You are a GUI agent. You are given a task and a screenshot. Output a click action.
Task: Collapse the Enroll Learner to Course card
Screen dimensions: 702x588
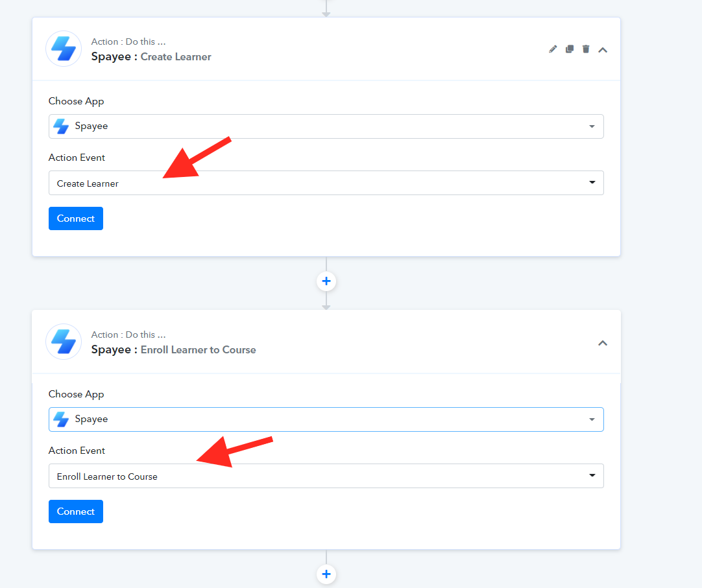pyautogui.click(x=603, y=343)
